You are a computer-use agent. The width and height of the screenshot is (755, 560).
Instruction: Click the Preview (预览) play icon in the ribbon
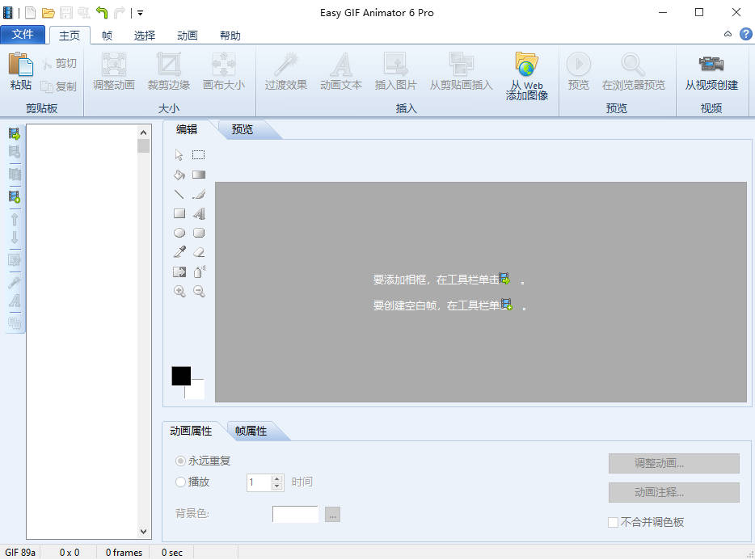coord(578,64)
